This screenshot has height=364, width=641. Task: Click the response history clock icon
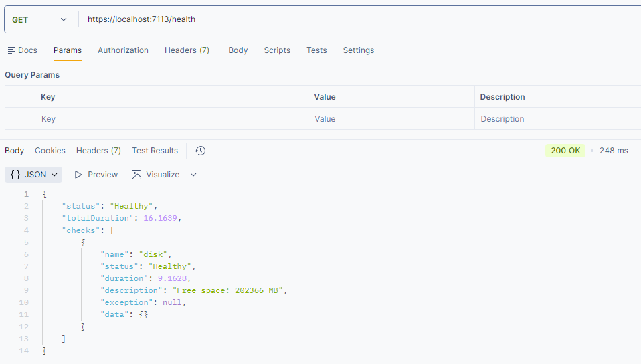(200, 151)
